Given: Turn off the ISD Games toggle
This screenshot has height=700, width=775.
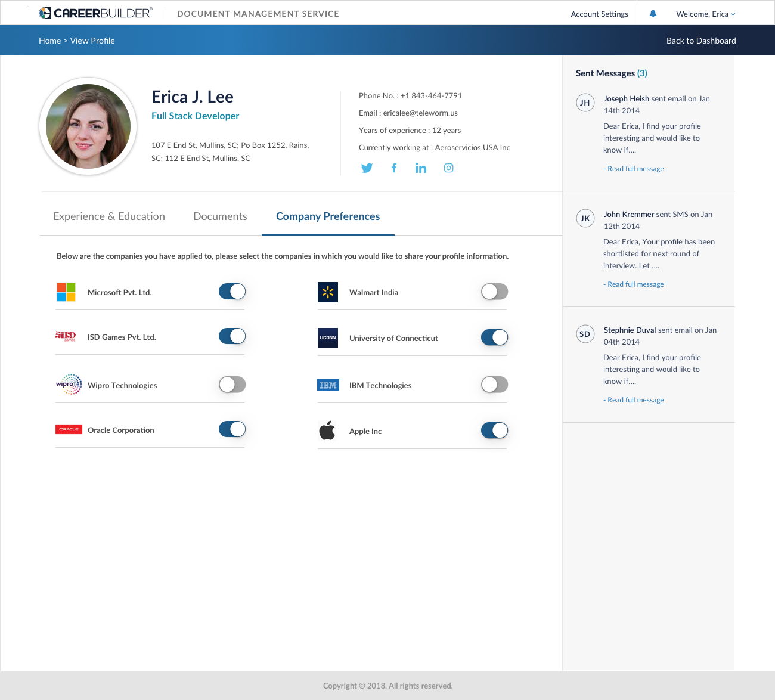Looking at the screenshot, I should pyautogui.click(x=232, y=336).
